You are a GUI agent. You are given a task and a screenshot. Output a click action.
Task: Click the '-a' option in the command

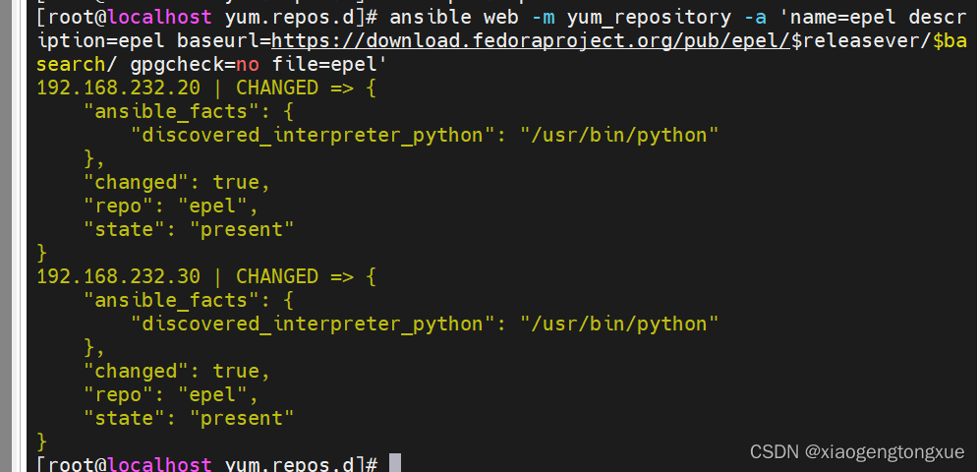(x=755, y=18)
